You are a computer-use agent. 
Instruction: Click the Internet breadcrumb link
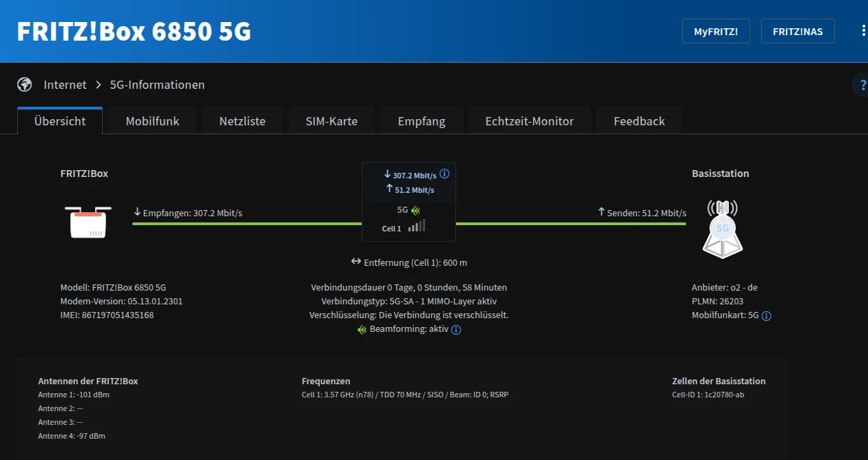[x=65, y=85]
